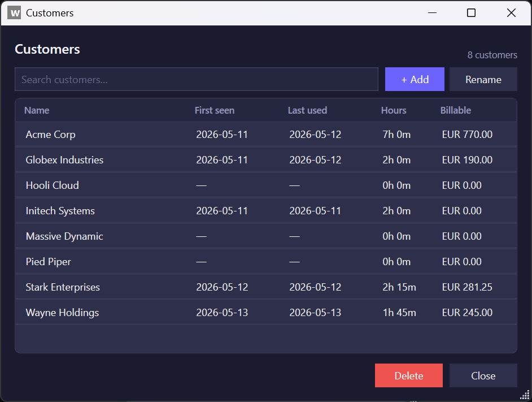Close the window with the X button

(x=511, y=13)
